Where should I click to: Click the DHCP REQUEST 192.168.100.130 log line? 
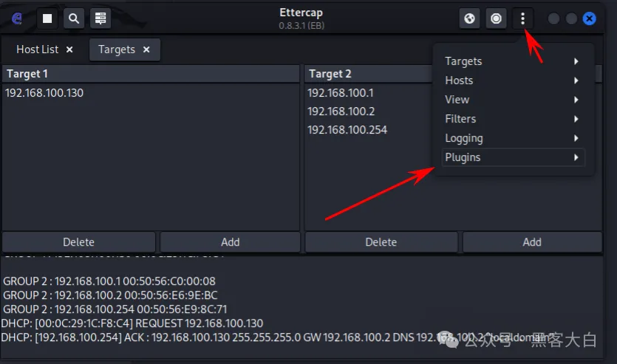point(132,323)
